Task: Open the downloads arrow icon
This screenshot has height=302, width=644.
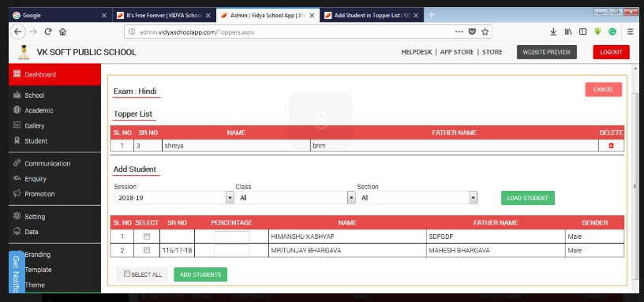Action: (x=553, y=32)
